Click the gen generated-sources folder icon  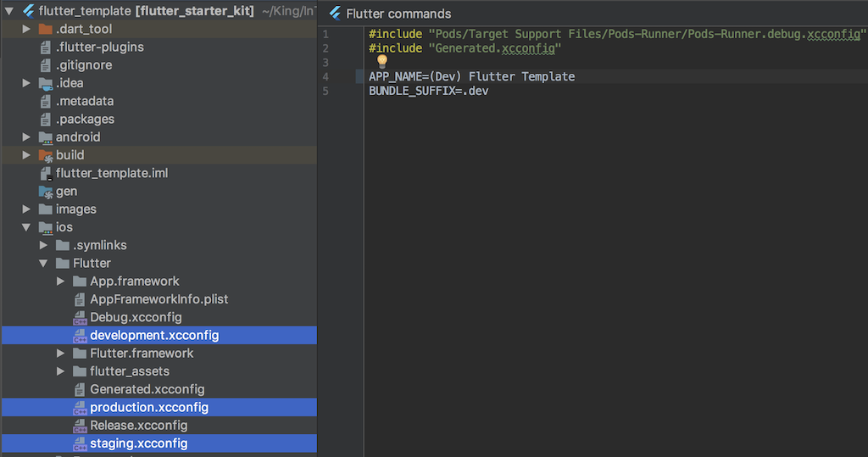click(x=46, y=192)
